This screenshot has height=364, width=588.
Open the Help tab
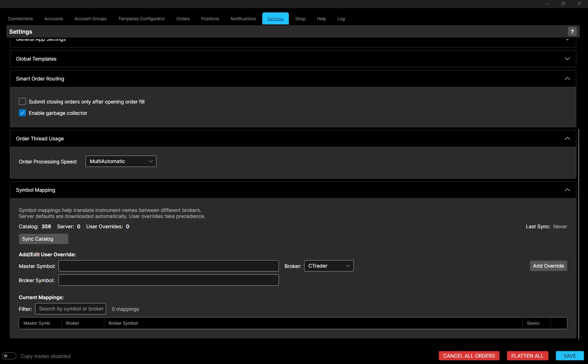(322, 19)
